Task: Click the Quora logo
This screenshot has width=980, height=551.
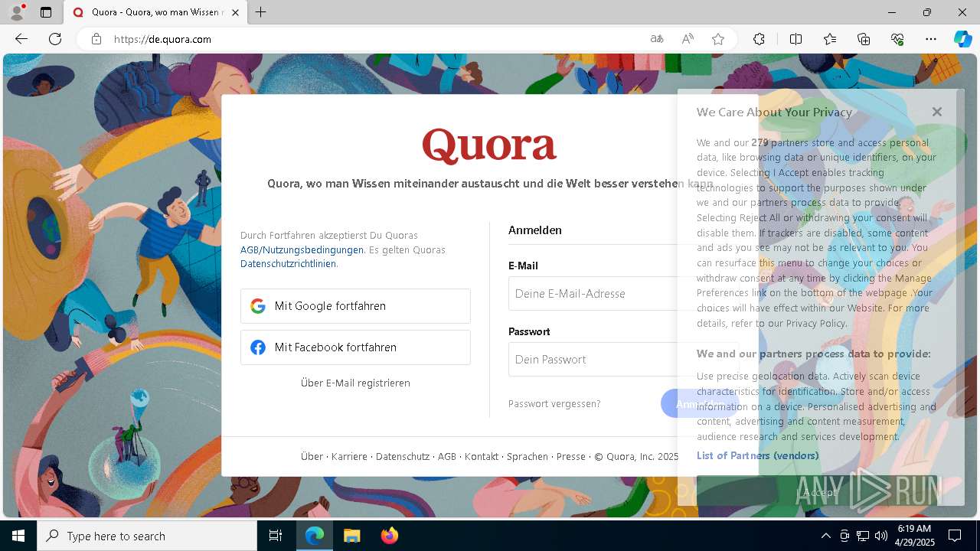Action: tap(489, 145)
